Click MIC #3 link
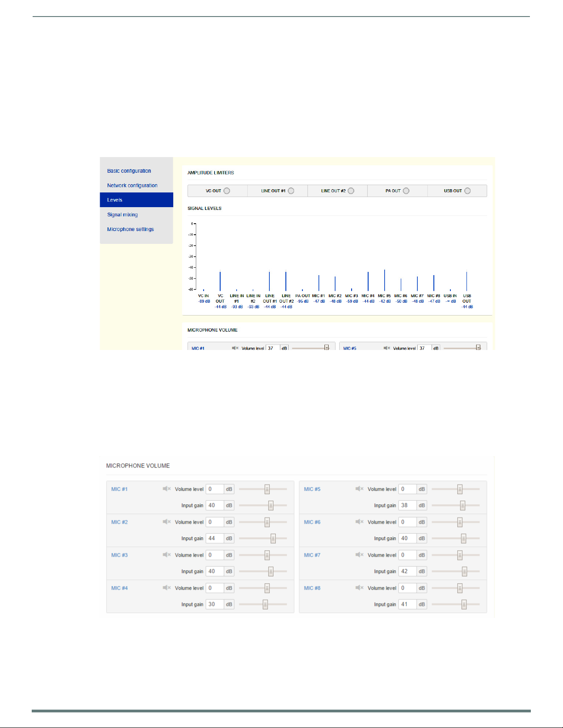This screenshot has width=563, height=728. tap(119, 555)
